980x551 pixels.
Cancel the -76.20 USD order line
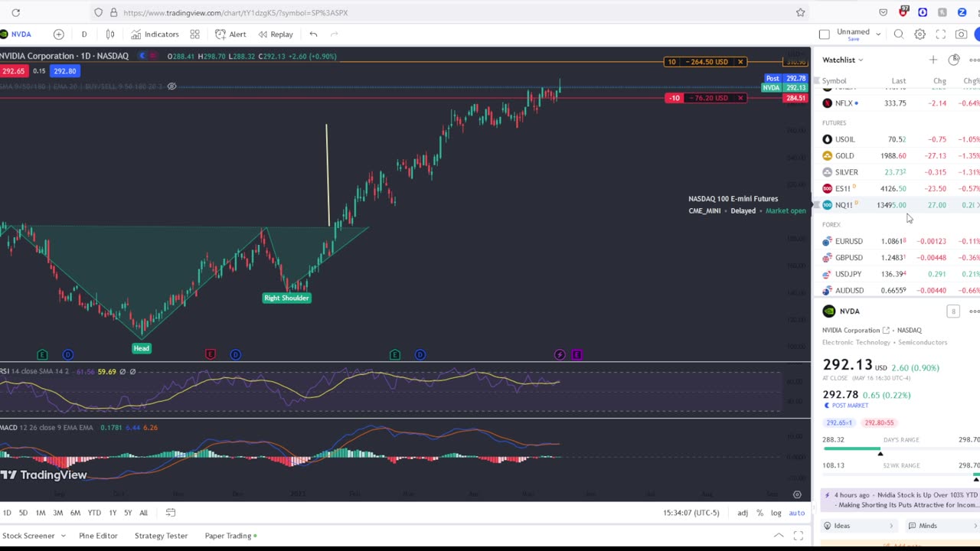point(740,98)
